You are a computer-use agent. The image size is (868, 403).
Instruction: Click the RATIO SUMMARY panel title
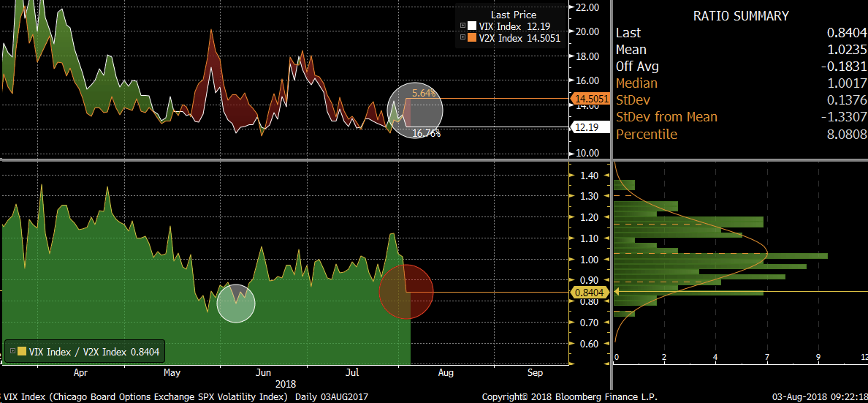pos(740,16)
